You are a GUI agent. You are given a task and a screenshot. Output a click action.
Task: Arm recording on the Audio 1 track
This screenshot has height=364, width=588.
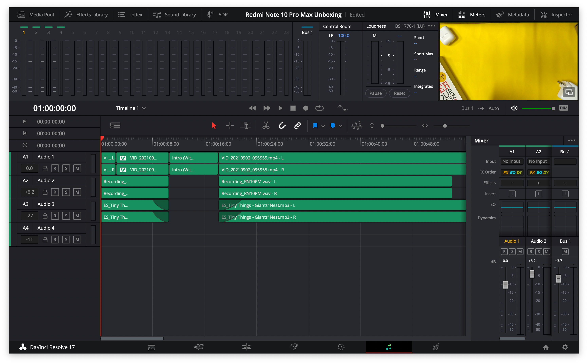[x=55, y=168]
